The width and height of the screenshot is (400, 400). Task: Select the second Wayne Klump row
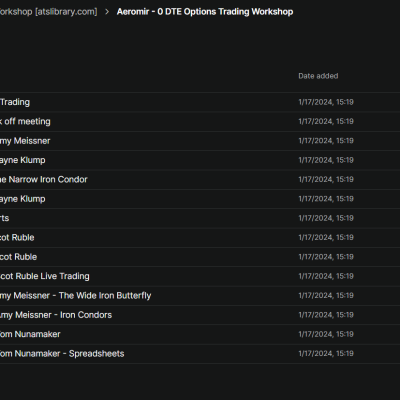click(200, 199)
